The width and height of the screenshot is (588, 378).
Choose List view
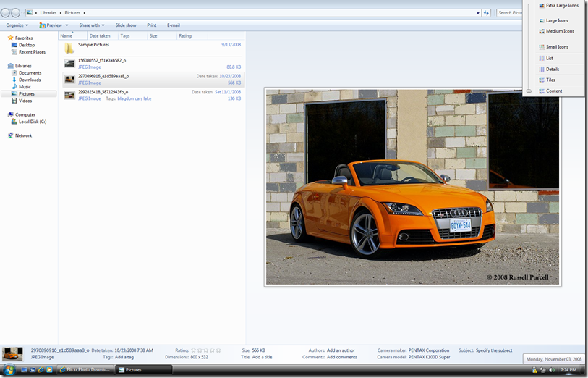tap(545, 58)
